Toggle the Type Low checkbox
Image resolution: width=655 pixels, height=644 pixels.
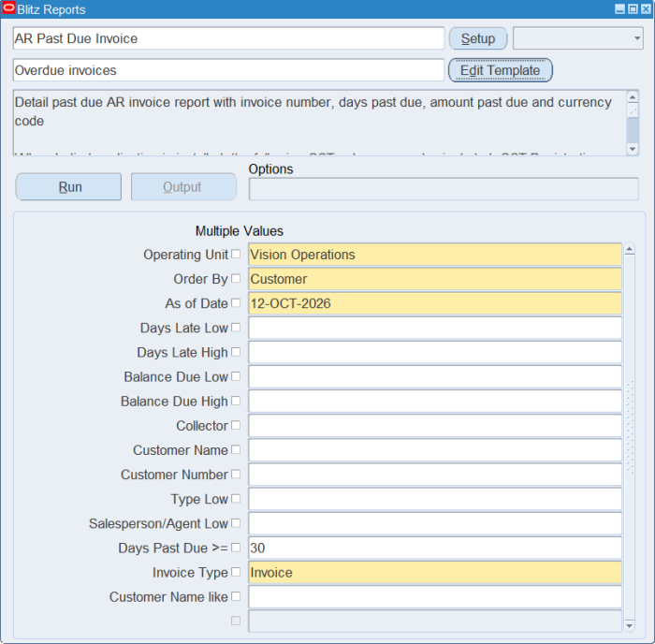click(x=236, y=498)
